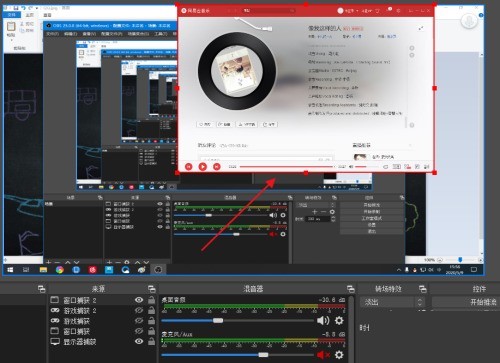Pop out the 转场特效 dock panel
Screen dimensions: 500x363
423,289
